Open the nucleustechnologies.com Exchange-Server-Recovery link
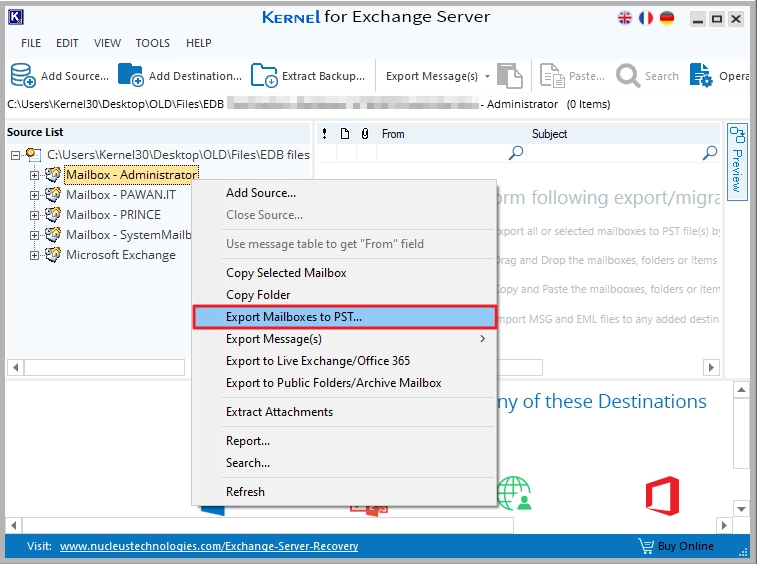Image resolution: width=757 pixels, height=564 pixels. pos(209,546)
